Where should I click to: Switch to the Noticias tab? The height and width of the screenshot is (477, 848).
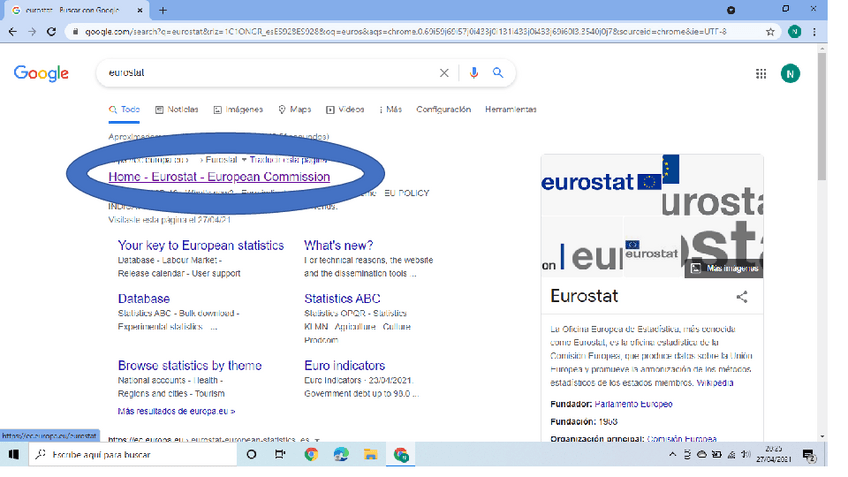point(177,110)
